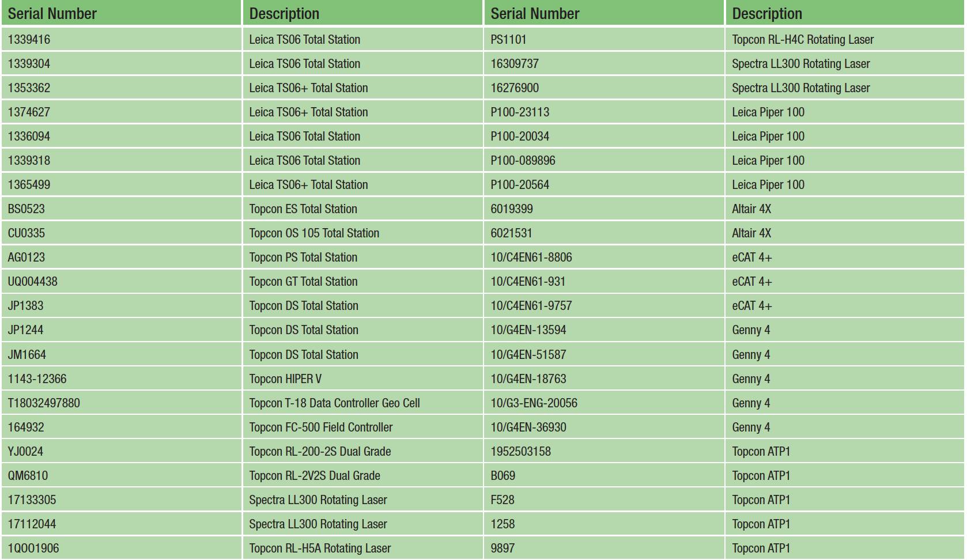This screenshot has width=967, height=560.
Task: Select the Topcon OS 105 Total Station cell
Action: click(x=314, y=233)
